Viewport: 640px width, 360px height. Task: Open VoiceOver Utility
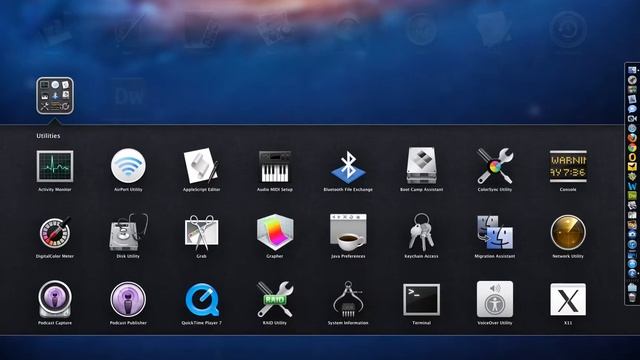[x=495, y=299]
